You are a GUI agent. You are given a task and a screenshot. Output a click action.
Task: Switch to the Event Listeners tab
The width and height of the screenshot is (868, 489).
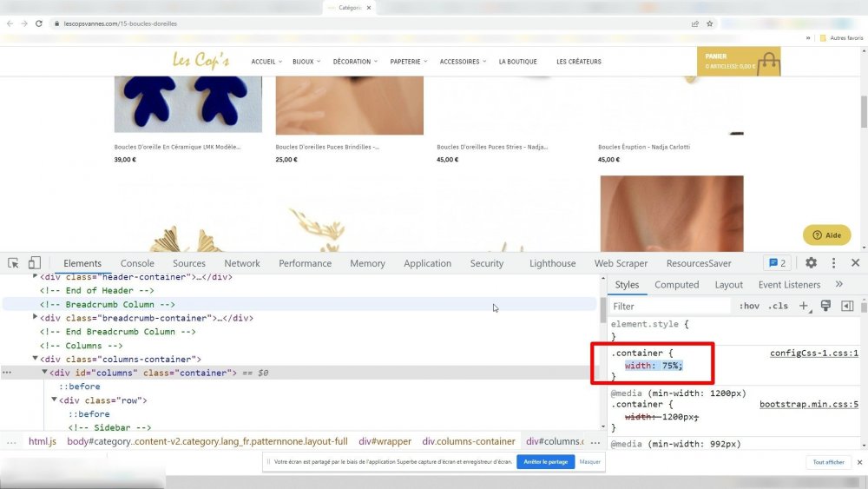coord(789,285)
